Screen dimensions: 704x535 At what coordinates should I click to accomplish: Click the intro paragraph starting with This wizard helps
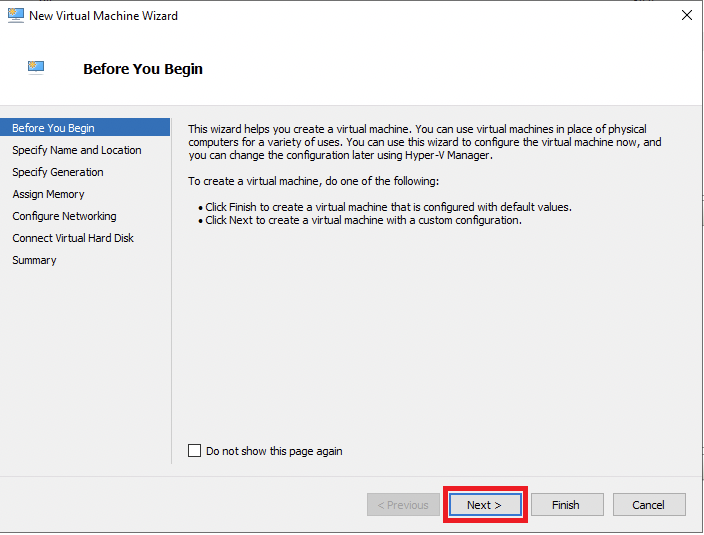coord(425,142)
